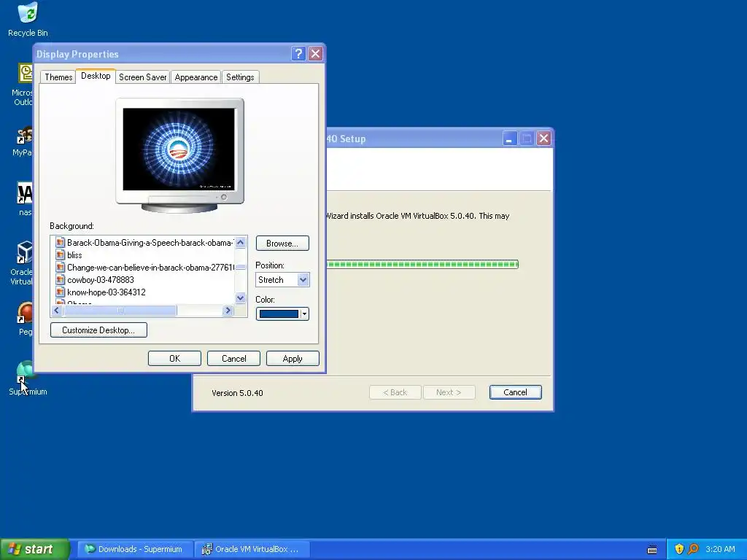747x560 pixels.
Task: Open the Start menu
Action: [x=34, y=549]
